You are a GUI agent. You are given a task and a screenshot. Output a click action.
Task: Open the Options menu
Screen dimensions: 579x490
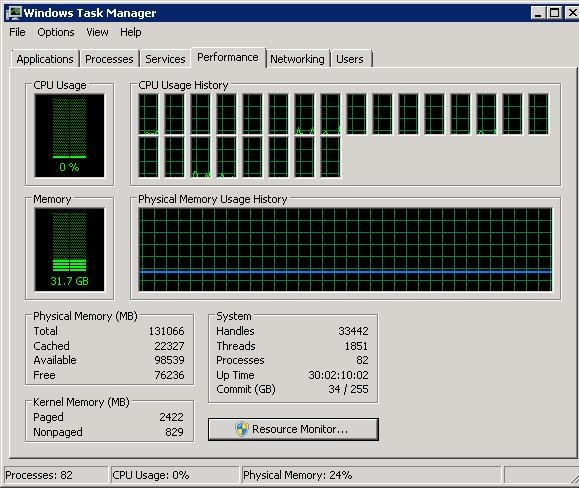pos(56,32)
